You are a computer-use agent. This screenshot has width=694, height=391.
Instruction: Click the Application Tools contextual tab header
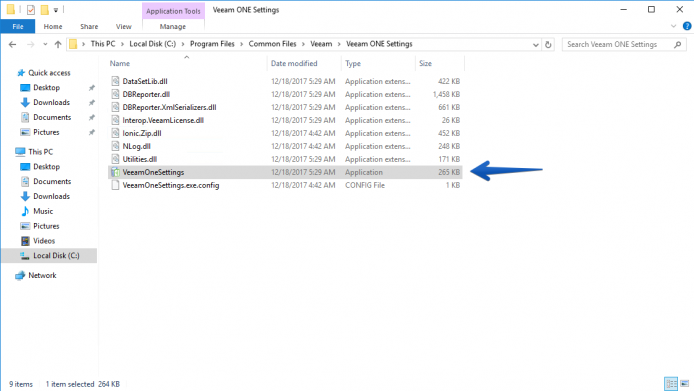(x=173, y=11)
